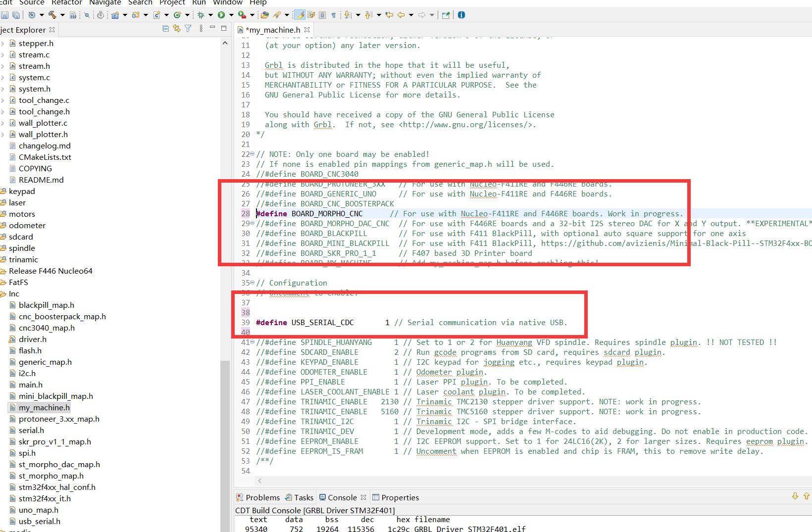Start debugging with the bug icon
Screen dimensions: 812x532
(x=201, y=15)
